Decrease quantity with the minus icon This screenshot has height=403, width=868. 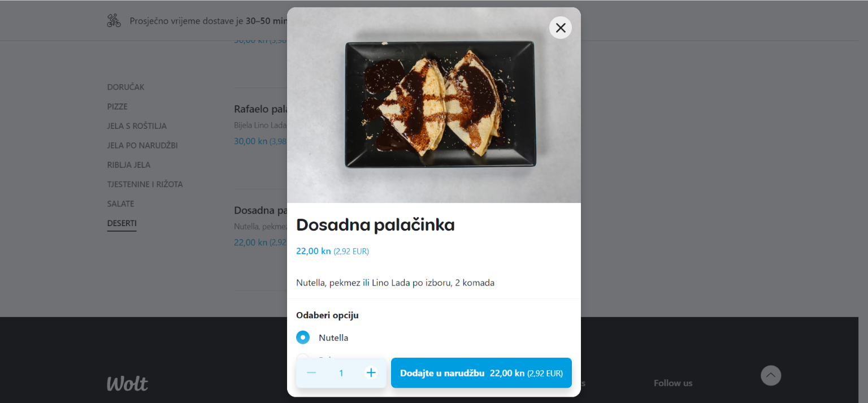tap(311, 372)
